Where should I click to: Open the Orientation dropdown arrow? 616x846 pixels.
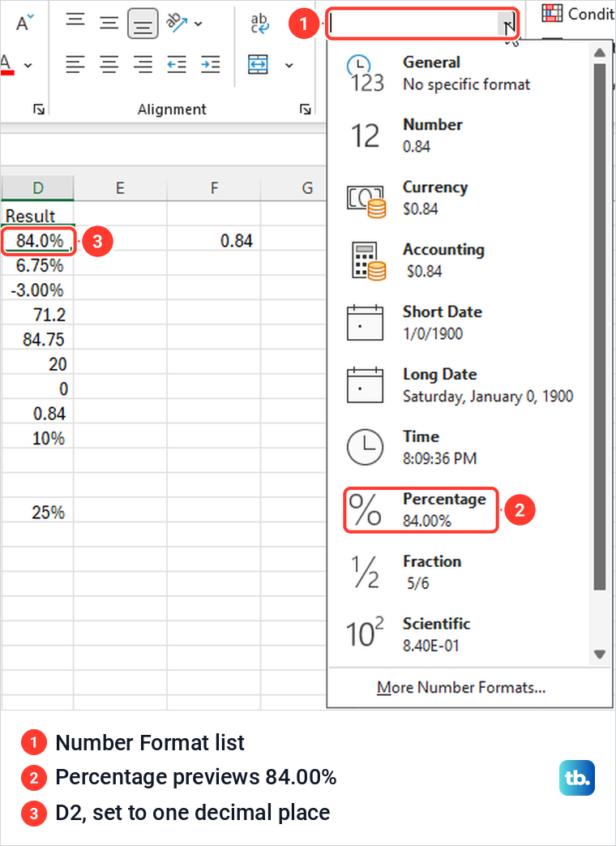tap(198, 24)
